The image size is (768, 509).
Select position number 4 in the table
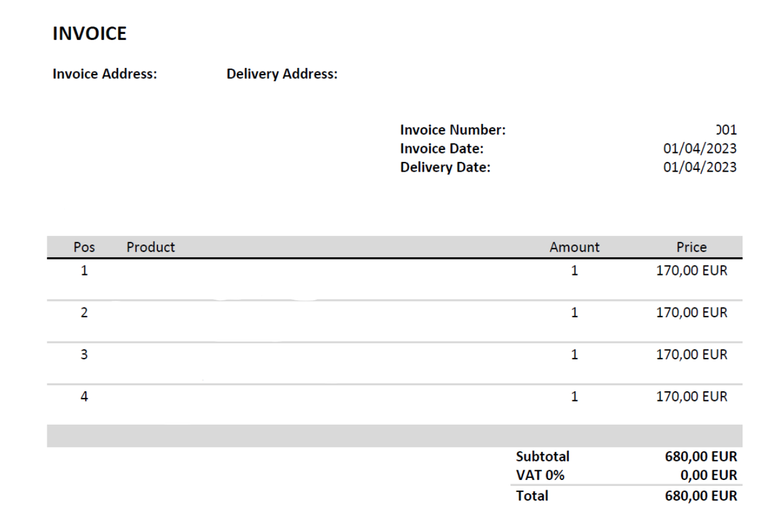(x=84, y=397)
